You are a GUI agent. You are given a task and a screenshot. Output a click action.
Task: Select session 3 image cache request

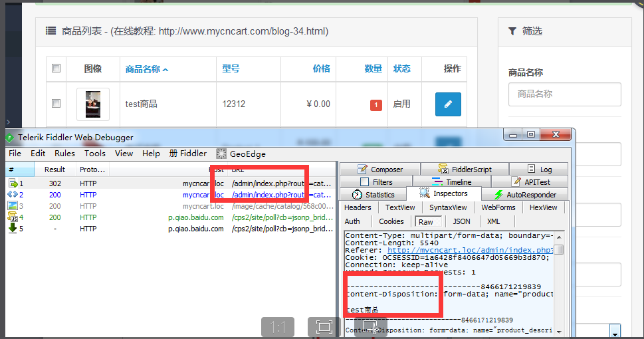tap(170, 206)
